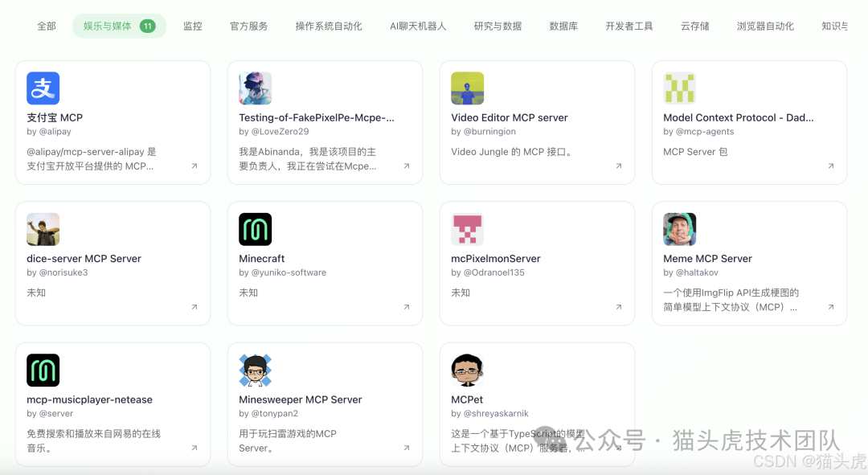Select the 全部 category tab
This screenshot has width=868, height=475.
click(x=47, y=26)
